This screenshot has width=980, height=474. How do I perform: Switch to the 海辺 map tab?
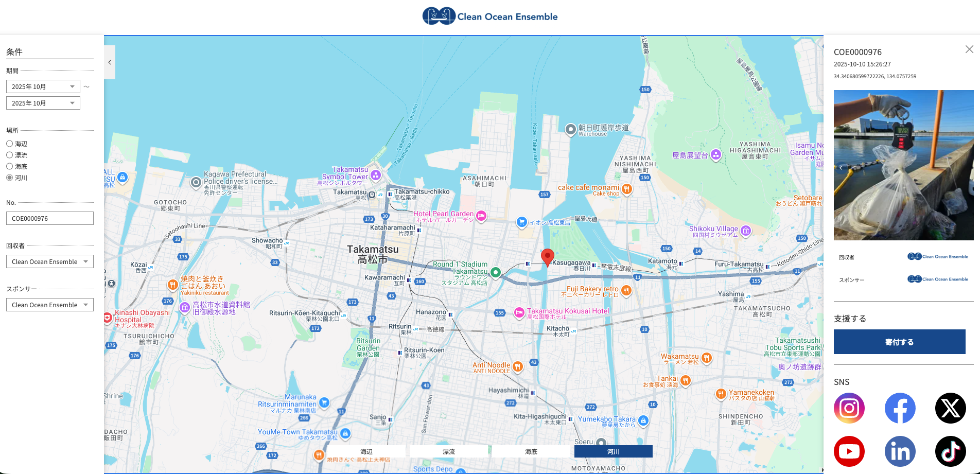click(366, 451)
